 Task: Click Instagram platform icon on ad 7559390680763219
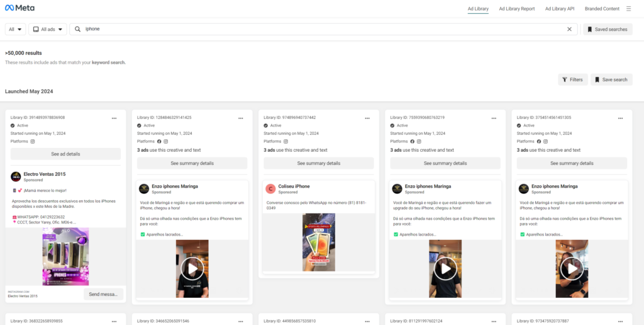(419, 141)
